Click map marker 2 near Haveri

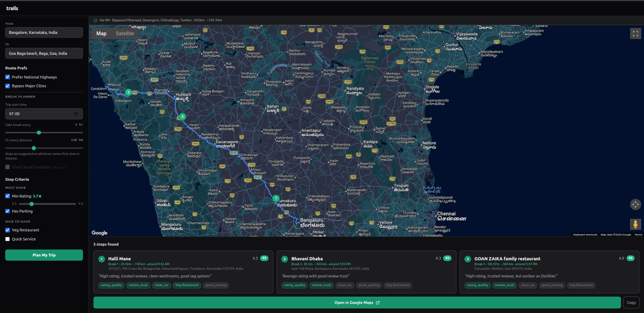tap(182, 117)
